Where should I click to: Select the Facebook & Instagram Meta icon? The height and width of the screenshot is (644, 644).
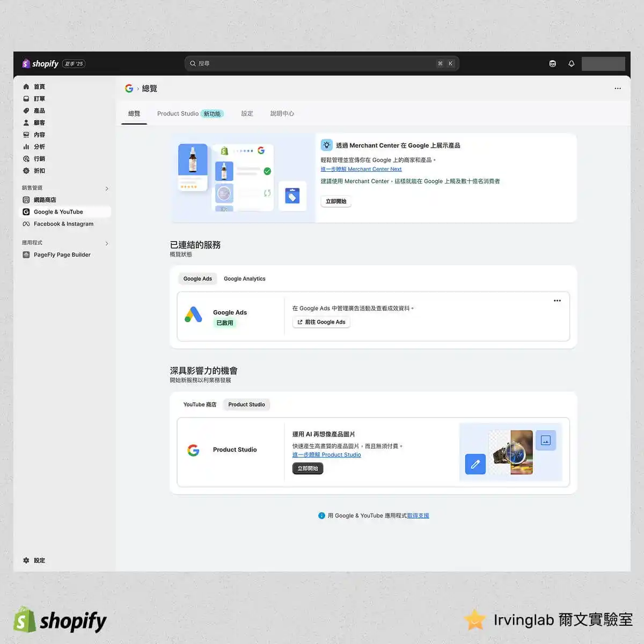tap(26, 224)
